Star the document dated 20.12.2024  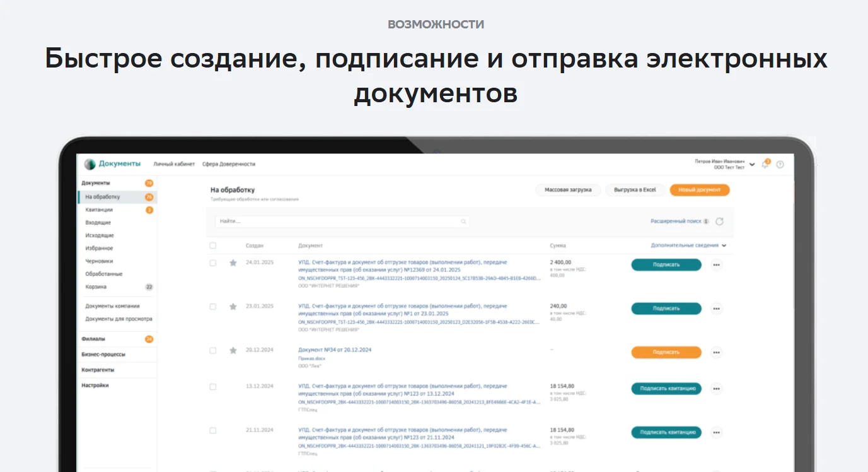click(x=233, y=350)
